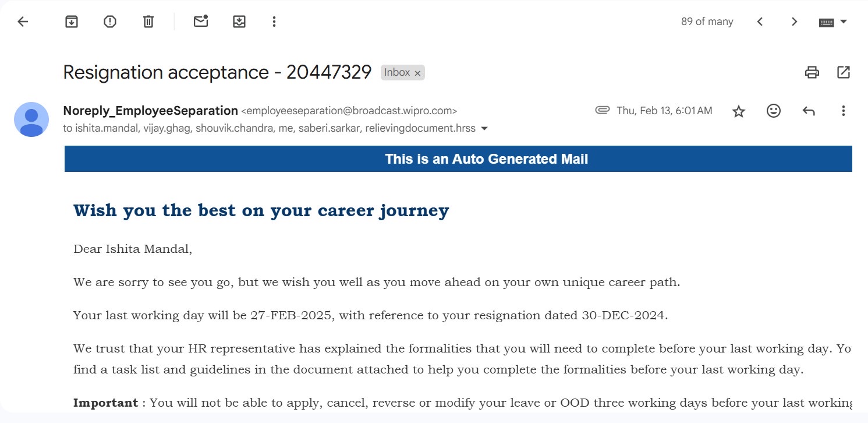Screen dimensions: 868x423
Task: Reply to the Noreply_EmployeeSeparation message
Action: click(809, 111)
